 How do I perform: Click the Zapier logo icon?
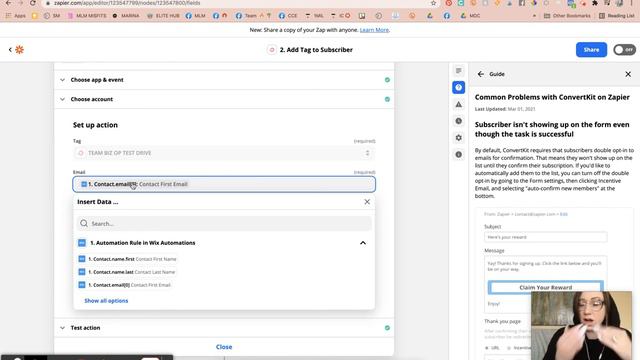(19, 50)
